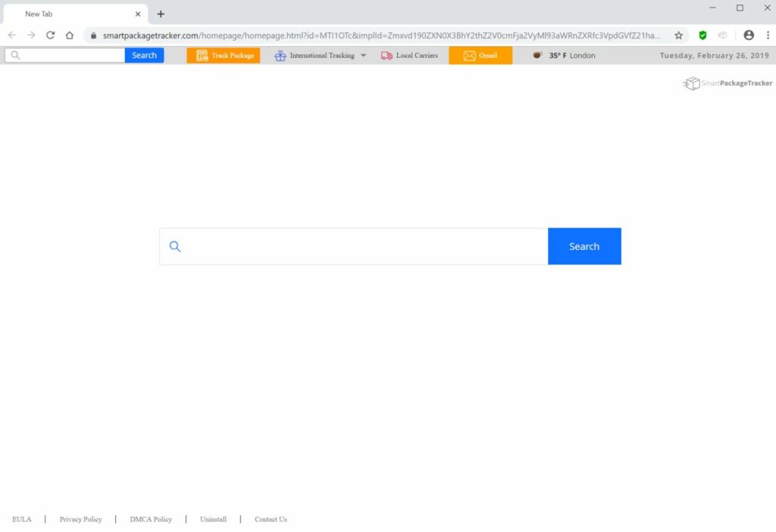Reload the page with the refresh icon

click(x=50, y=35)
